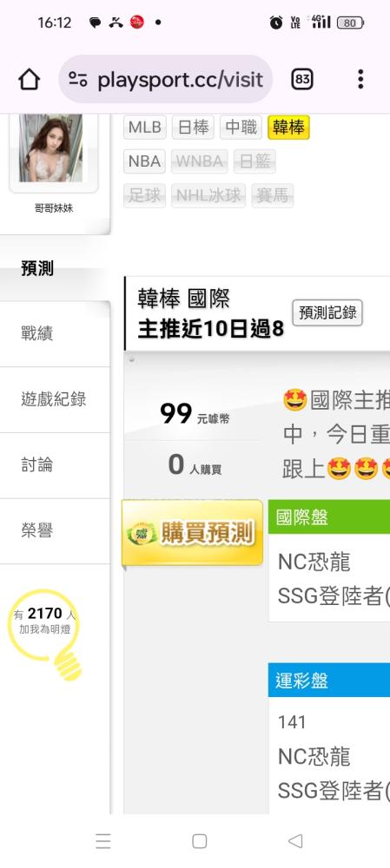Open the tab switcher showing 83
This screenshot has width=390, height=868.
point(302,80)
